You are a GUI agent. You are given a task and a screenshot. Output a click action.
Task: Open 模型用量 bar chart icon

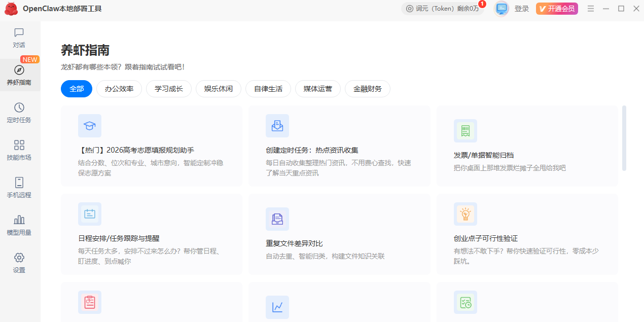coord(19,220)
